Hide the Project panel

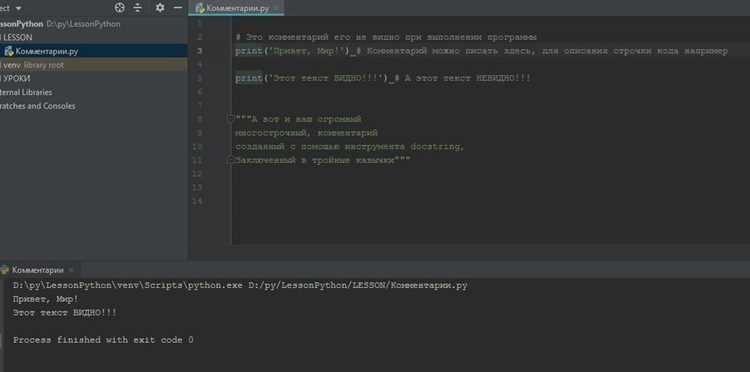[177, 8]
